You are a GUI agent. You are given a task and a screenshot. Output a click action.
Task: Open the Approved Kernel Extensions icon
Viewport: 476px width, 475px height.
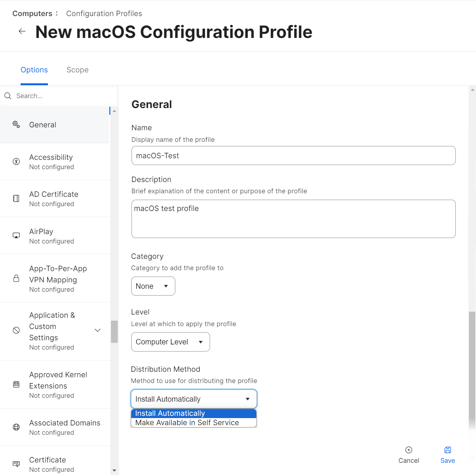[16, 384]
